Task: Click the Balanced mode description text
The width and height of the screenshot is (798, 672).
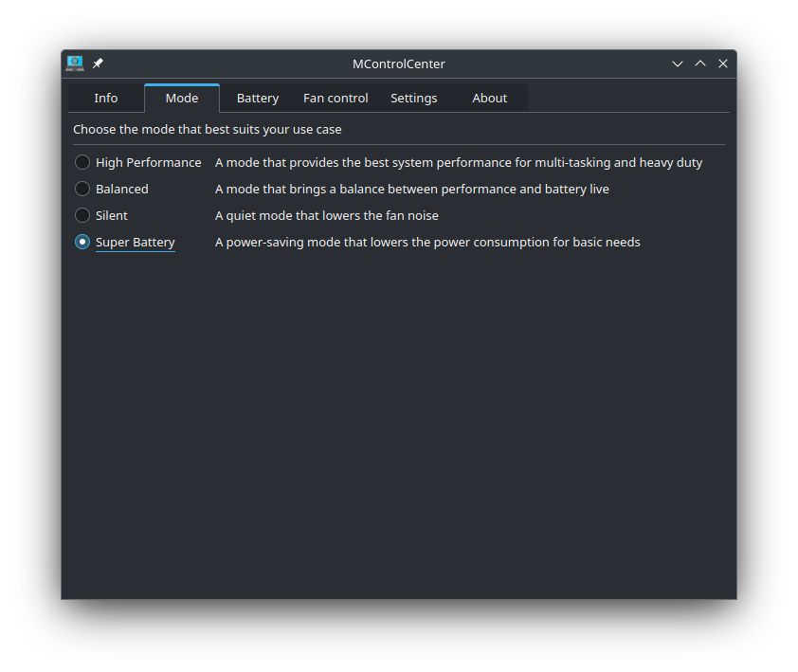Action: click(x=412, y=189)
